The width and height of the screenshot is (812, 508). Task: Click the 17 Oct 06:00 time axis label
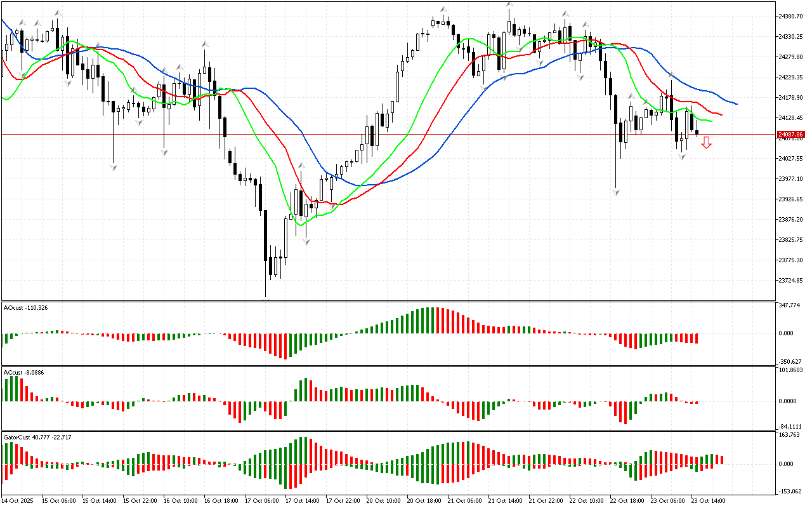[263, 500]
